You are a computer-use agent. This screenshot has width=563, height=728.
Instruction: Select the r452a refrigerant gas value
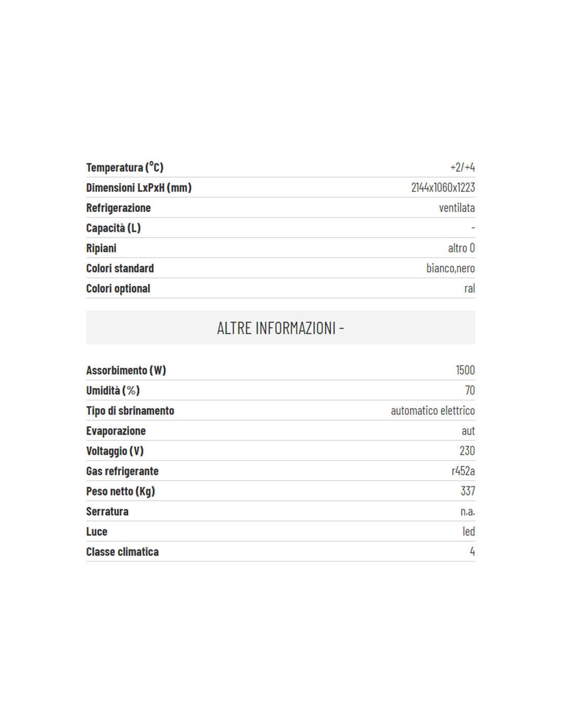(x=463, y=471)
